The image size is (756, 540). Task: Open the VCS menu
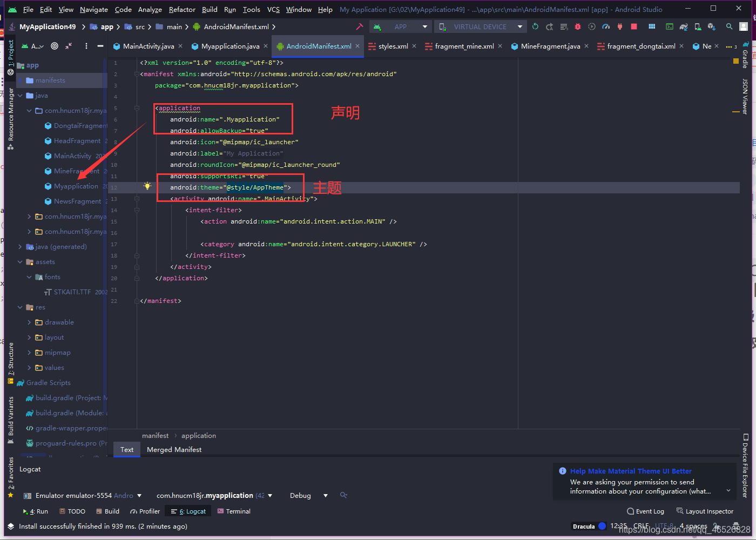273,10
